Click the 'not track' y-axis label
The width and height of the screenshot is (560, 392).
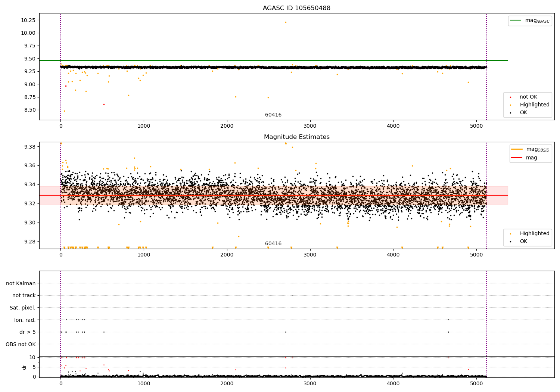click(24, 295)
